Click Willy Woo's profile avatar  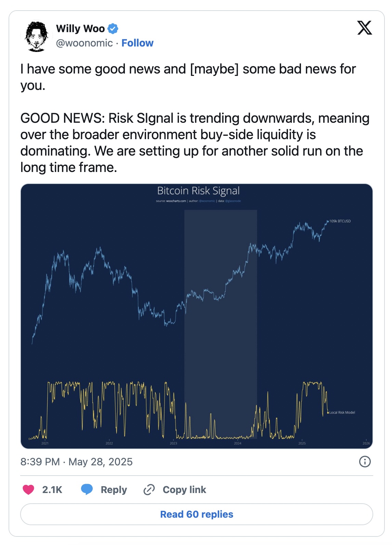(x=36, y=36)
